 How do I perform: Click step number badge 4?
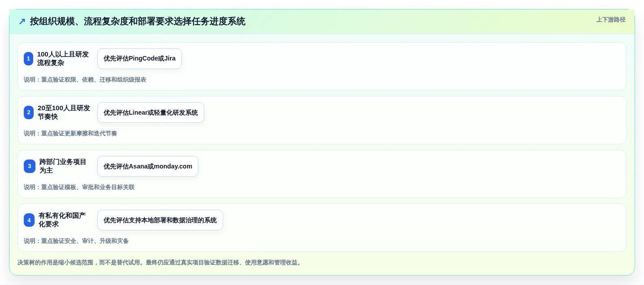pos(29,220)
